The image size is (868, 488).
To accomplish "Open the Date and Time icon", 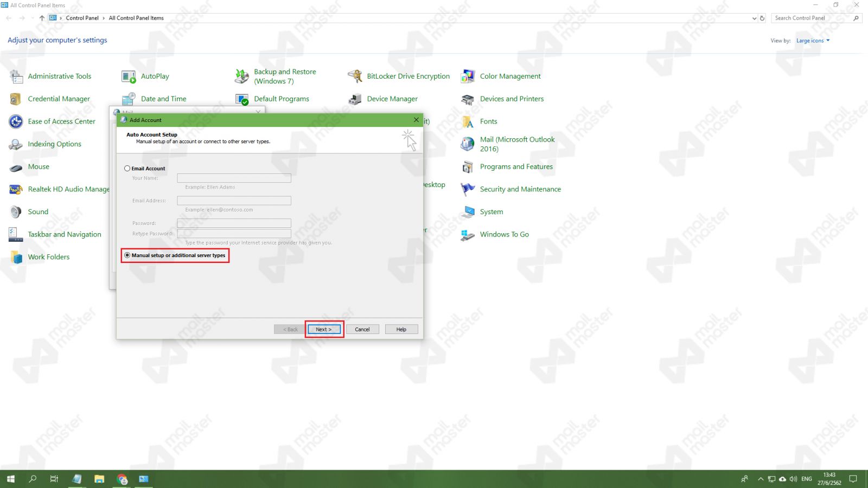I will click(x=129, y=99).
